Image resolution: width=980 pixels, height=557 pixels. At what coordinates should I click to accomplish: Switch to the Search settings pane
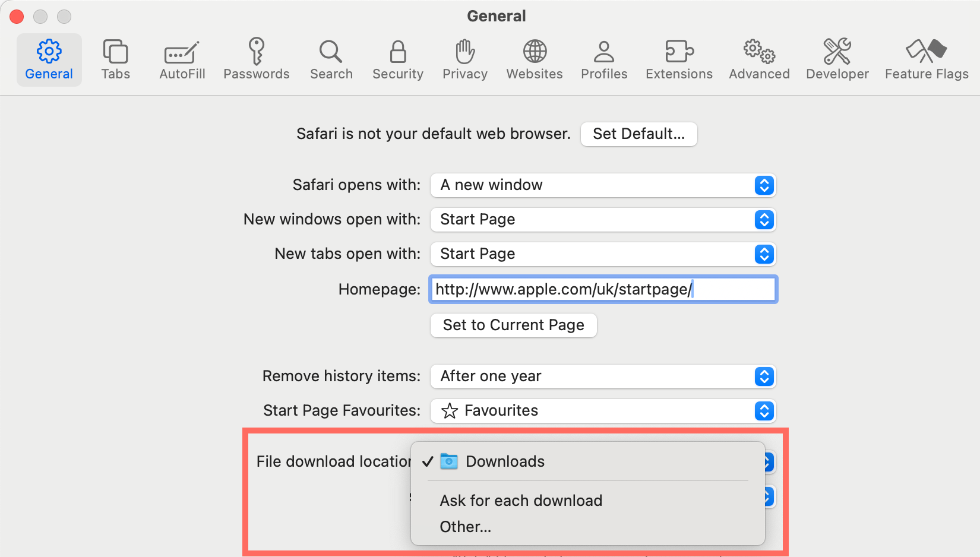pyautogui.click(x=331, y=60)
